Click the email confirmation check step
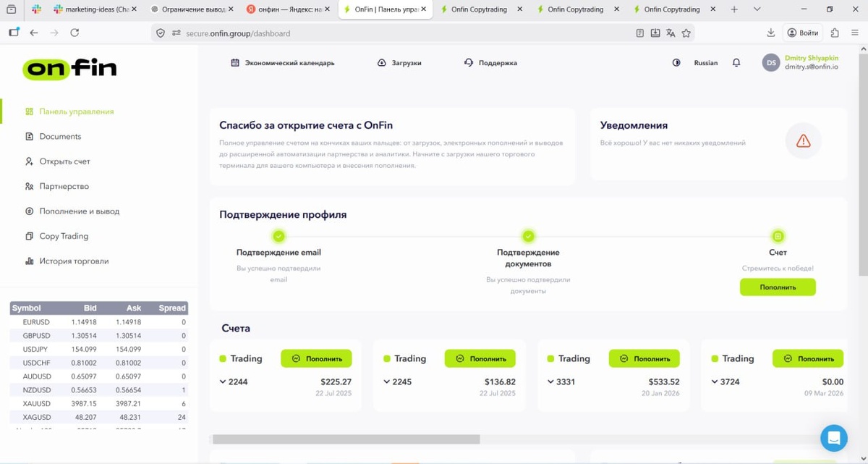 278,236
